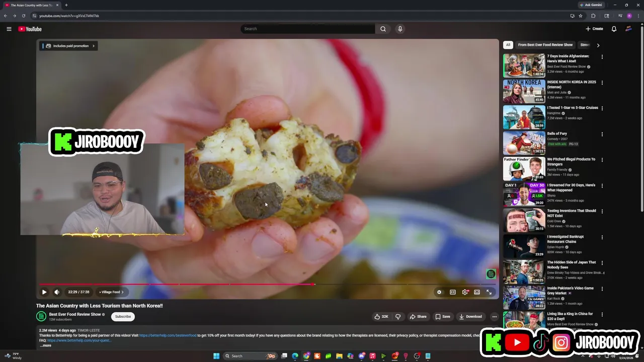Viewport: 644px width, 362px height.
Task: Open more actions menu beside Download
Action: (x=495, y=317)
